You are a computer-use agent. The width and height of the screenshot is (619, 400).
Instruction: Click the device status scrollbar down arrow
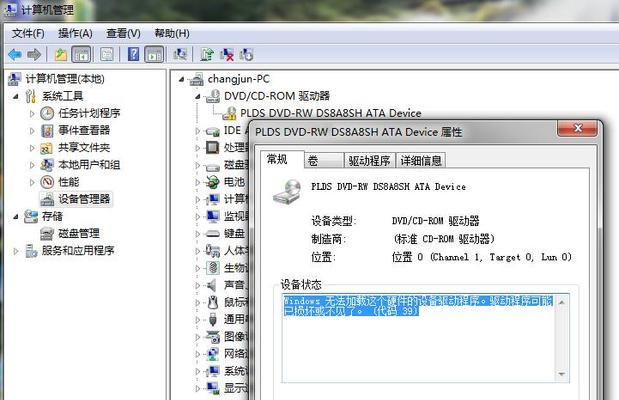pyautogui.click(x=562, y=374)
